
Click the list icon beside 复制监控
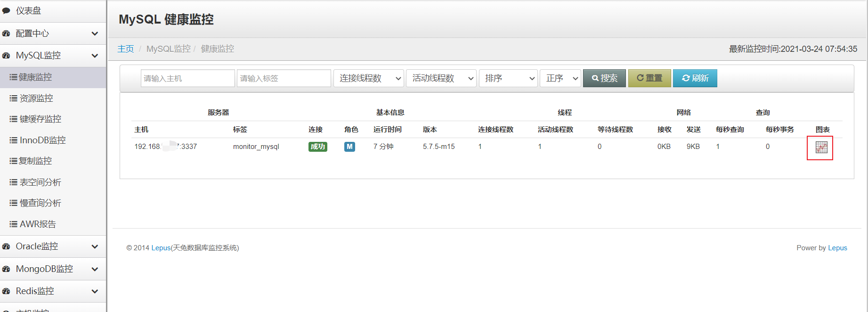coord(13,161)
